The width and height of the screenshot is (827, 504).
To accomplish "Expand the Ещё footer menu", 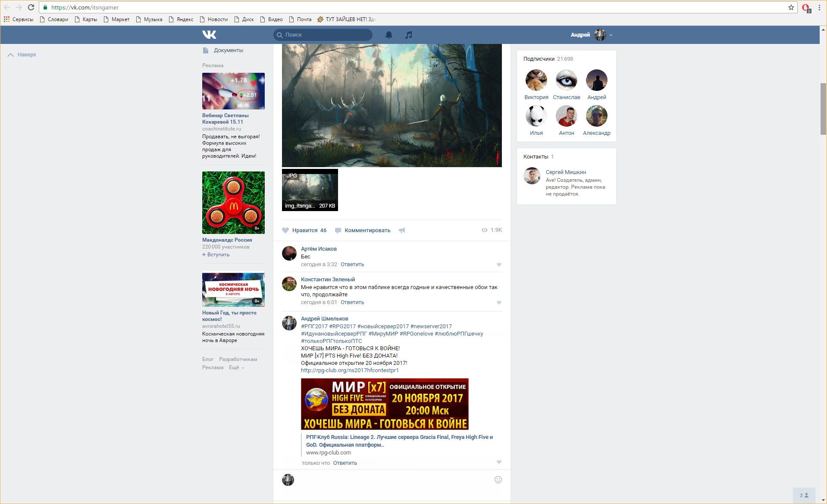I will [236, 367].
